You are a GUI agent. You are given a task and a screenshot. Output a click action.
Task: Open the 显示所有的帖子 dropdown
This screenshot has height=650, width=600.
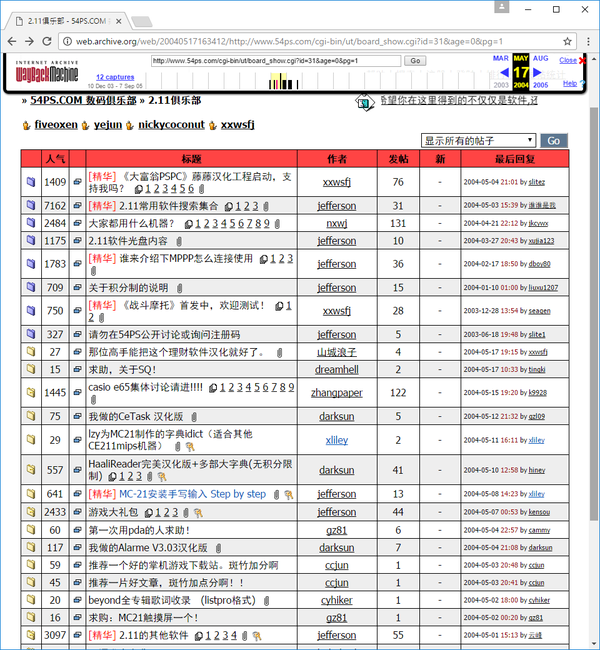[478, 141]
